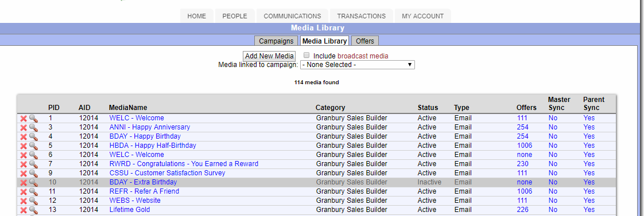This screenshot has width=644, height=216.
Task: Open magnifier icon for CSSU Customer Satisfaction Survey
Action: 33,173
